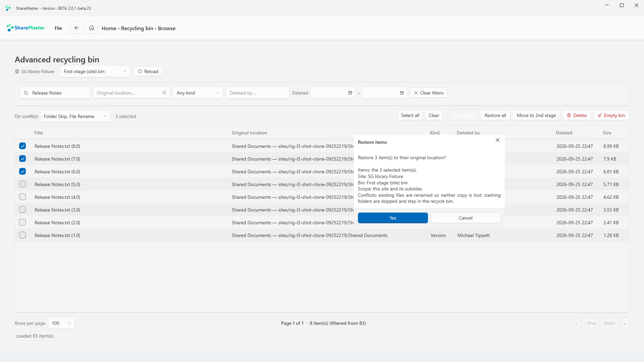Check Release Notes.txt (5.0) checkbox
This screenshot has width=644, height=362.
tap(22, 184)
